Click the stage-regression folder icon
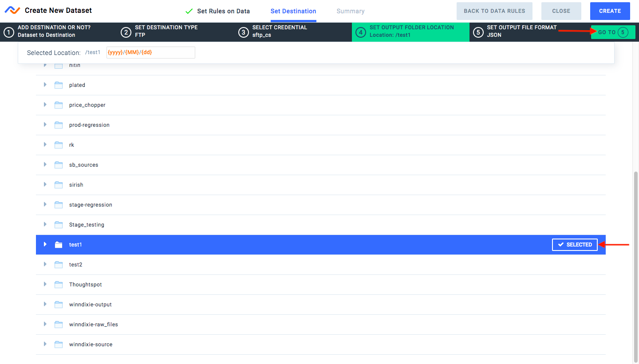This screenshot has width=639, height=364. [x=59, y=205]
